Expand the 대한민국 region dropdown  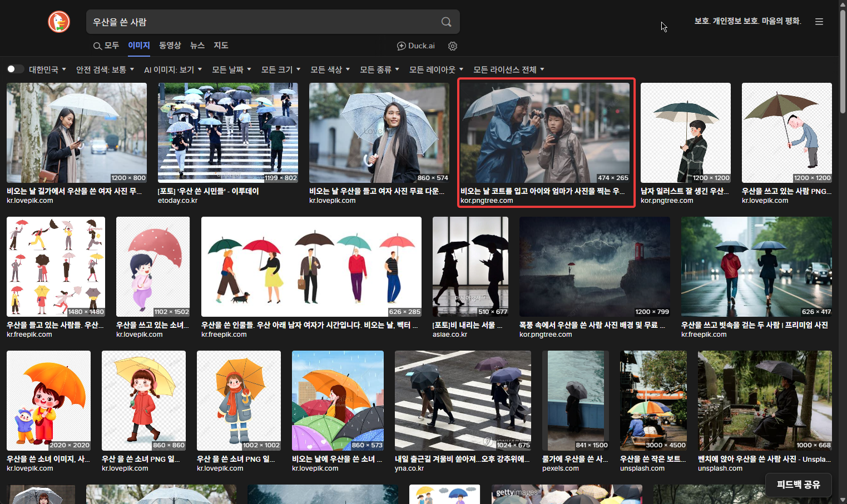pyautogui.click(x=47, y=69)
